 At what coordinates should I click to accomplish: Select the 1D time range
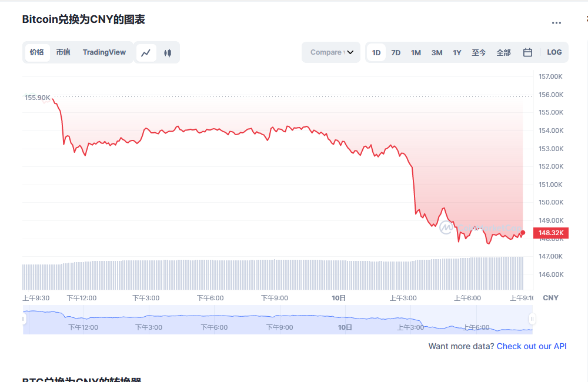pyautogui.click(x=376, y=52)
